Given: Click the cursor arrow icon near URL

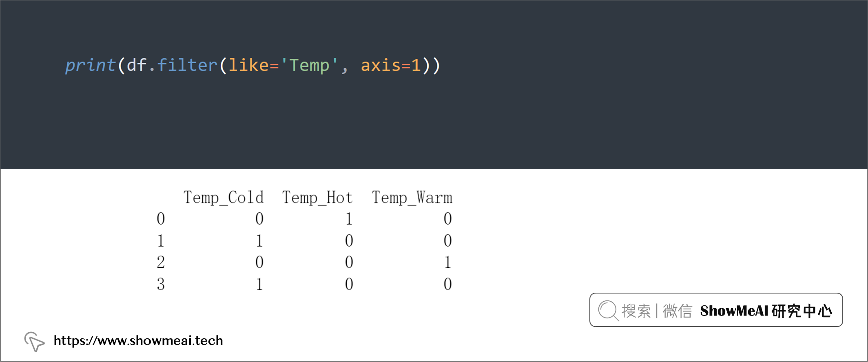Looking at the screenshot, I should [34, 342].
